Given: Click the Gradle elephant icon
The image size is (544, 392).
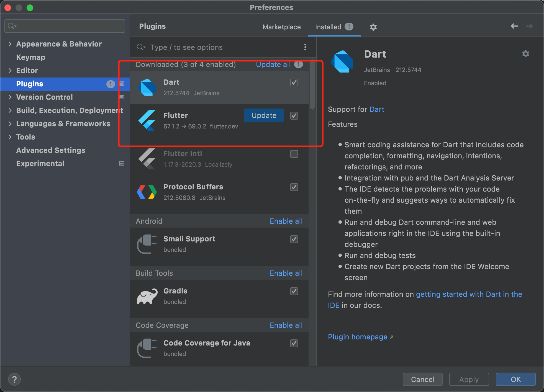Looking at the screenshot, I should pyautogui.click(x=147, y=296).
